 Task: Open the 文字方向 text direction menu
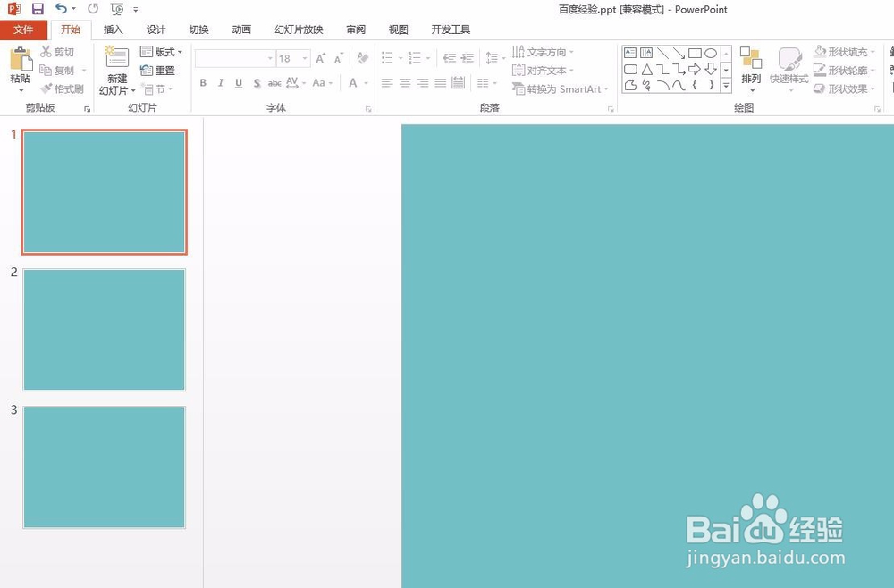[x=543, y=52]
